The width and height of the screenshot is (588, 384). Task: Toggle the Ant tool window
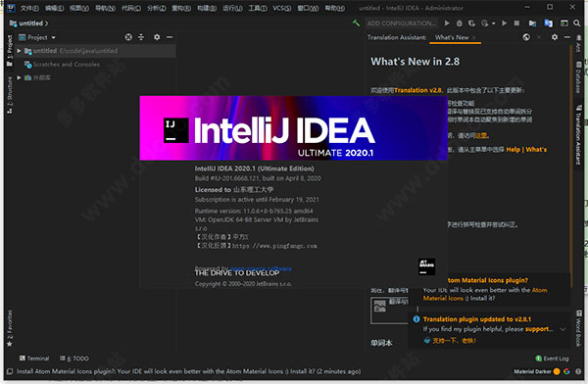(578, 43)
